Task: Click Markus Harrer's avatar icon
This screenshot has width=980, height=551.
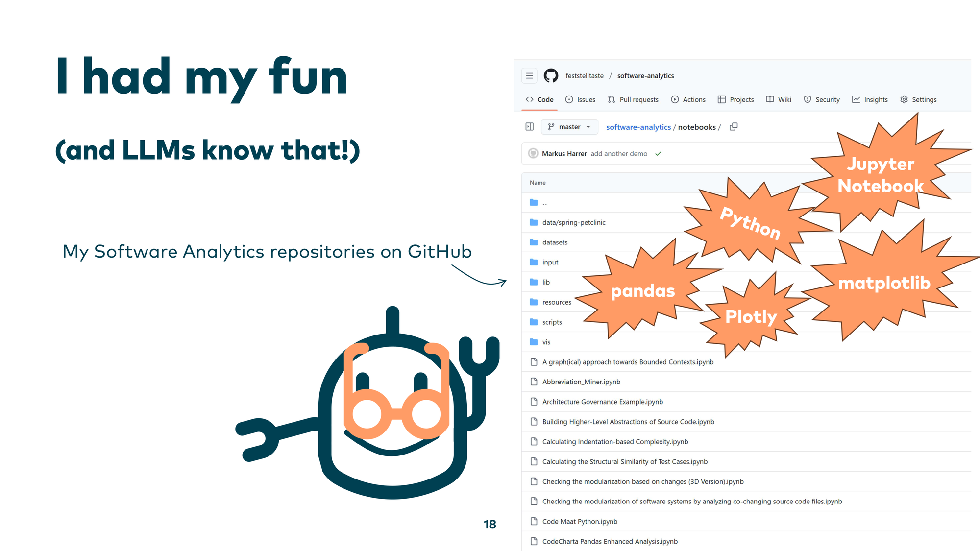Action: [x=533, y=153]
